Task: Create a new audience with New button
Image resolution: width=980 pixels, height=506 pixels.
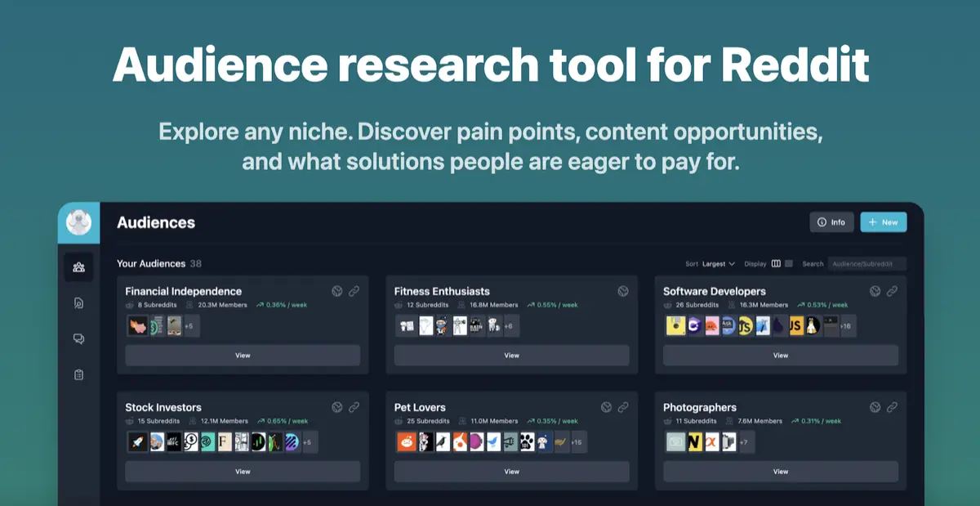Action: click(884, 222)
